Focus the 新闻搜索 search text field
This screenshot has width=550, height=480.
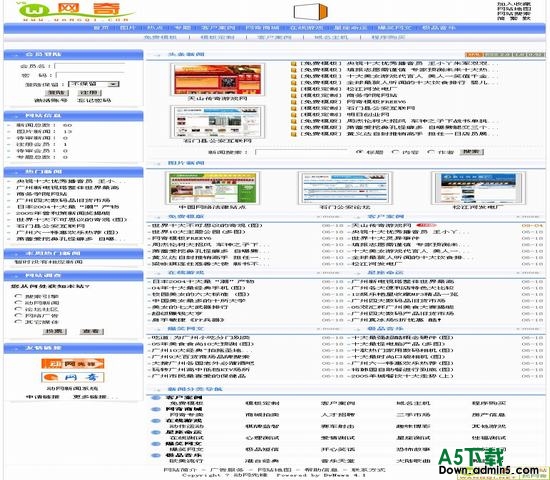301,152
